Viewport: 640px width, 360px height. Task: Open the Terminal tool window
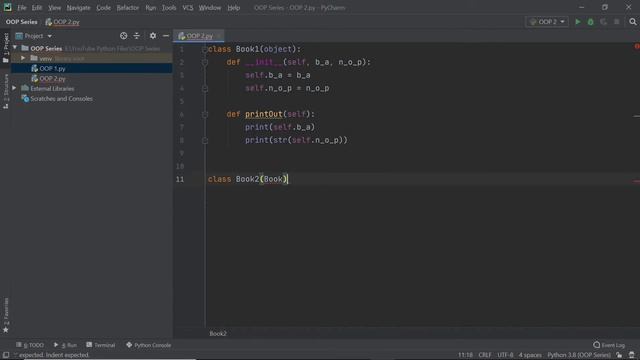(101, 345)
